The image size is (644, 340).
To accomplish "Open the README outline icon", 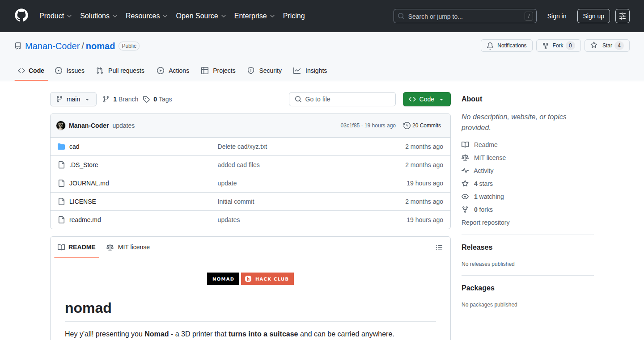I will tap(439, 248).
